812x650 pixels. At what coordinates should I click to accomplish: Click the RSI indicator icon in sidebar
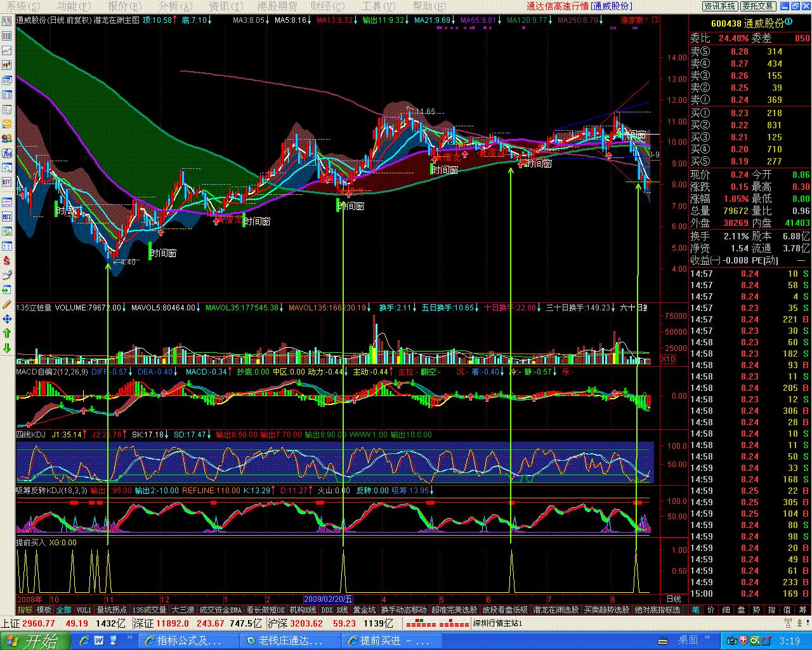click(7, 216)
